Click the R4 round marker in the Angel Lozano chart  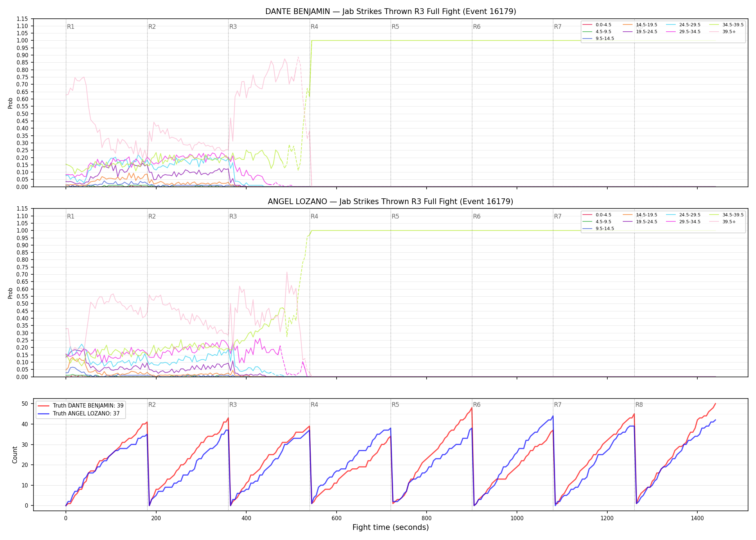[314, 216]
